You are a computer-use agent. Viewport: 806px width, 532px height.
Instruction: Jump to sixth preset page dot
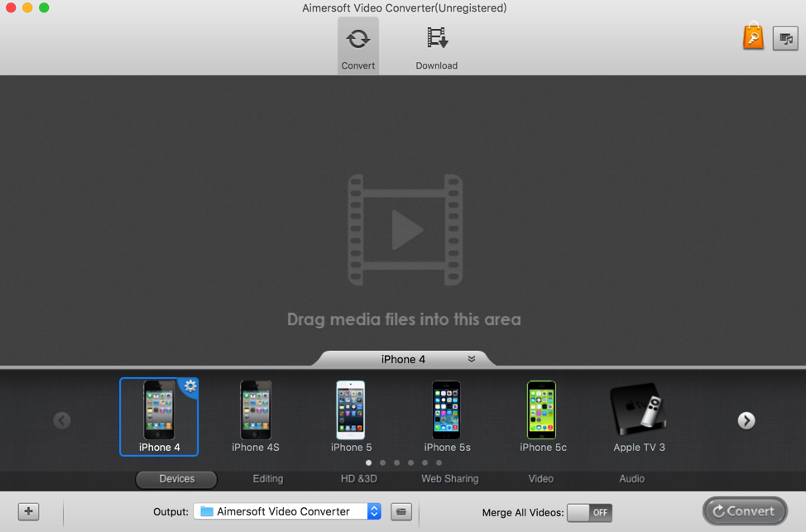tap(439, 463)
